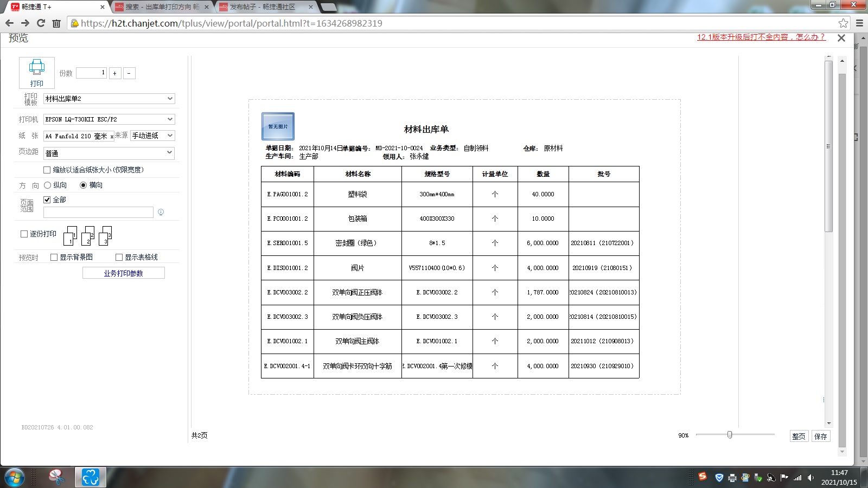Screen dimensions: 868x488
Task: Click the browser address bar URL
Action: [x=232, y=23]
